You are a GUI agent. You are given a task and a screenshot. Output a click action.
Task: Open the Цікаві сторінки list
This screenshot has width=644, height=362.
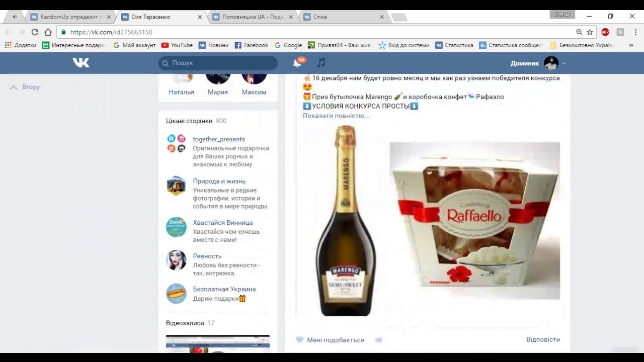(196, 121)
